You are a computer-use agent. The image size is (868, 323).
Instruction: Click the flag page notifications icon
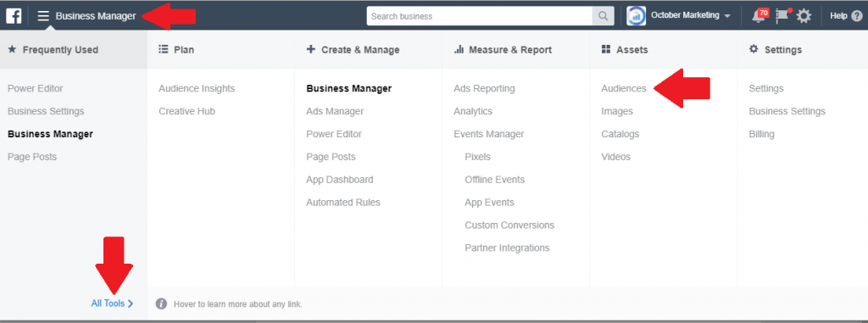point(781,16)
